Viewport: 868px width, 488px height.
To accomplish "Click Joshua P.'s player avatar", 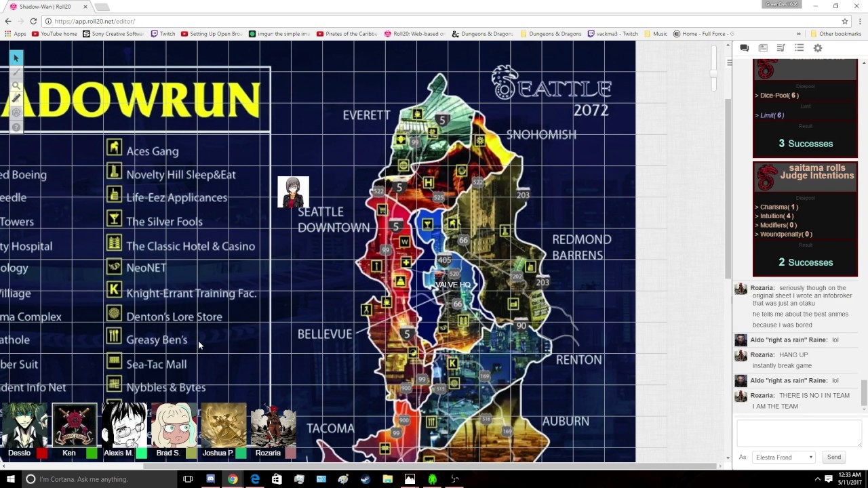I will click(224, 425).
